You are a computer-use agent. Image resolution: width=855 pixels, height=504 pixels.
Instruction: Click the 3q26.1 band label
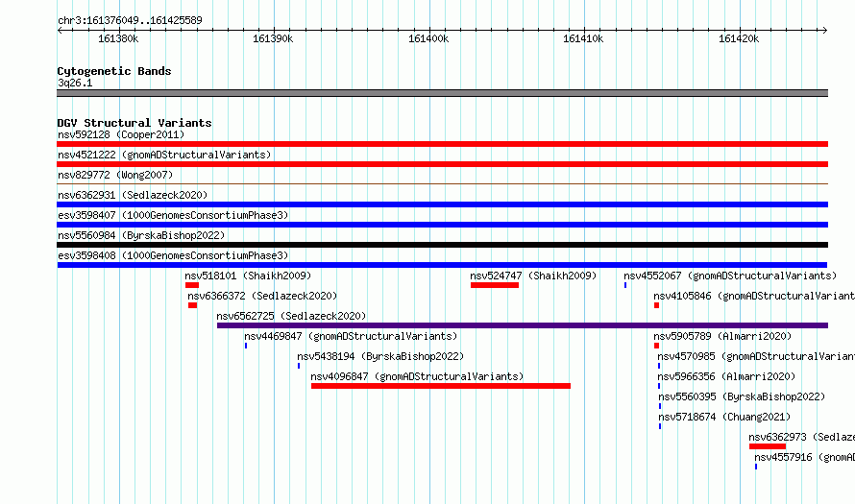click(x=75, y=83)
